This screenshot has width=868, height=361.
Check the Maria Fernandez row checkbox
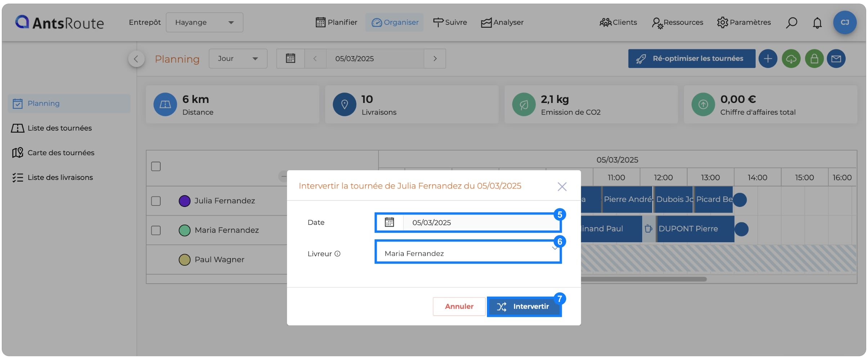pos(156,230)
